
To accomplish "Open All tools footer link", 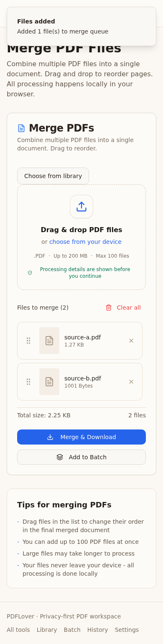I will [18, 630].
